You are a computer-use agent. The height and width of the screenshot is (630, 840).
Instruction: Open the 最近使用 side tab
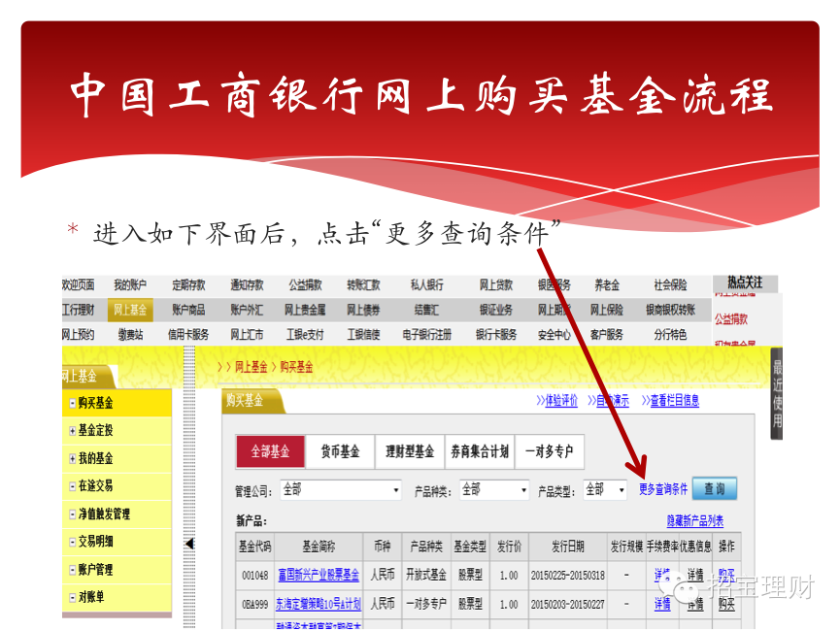pyautogui.click(x=777, y=394)
